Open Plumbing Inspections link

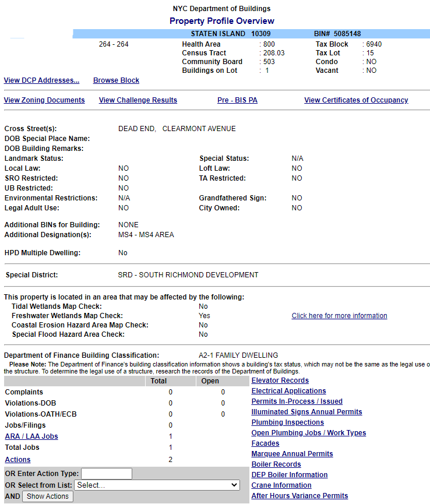pos(287,422)
